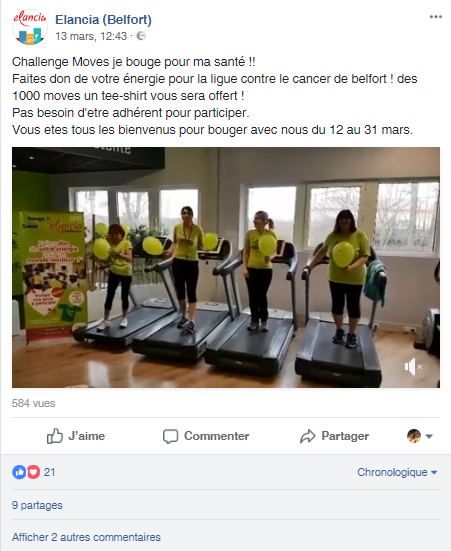This screenshot has height=551, width=451.
Task: Click the 13 mars, 12:43 timestamp
Action: point(91,36)
